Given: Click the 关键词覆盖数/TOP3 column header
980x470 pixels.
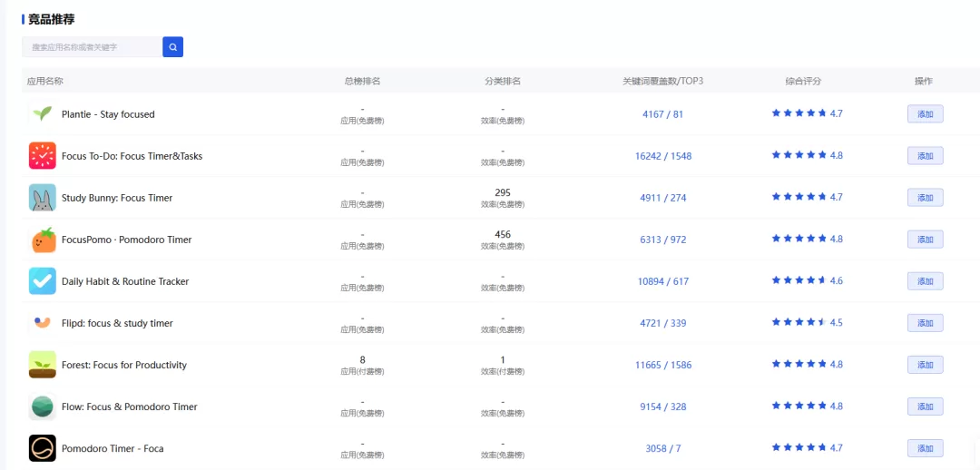Looking at the screenshot, I should tap(663, 82).
